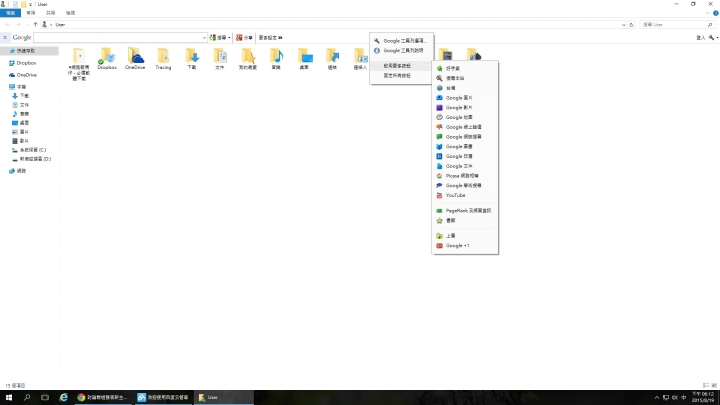Select the C: drive in navigation pane
This screenshot has height=405, width=720.
32,150
